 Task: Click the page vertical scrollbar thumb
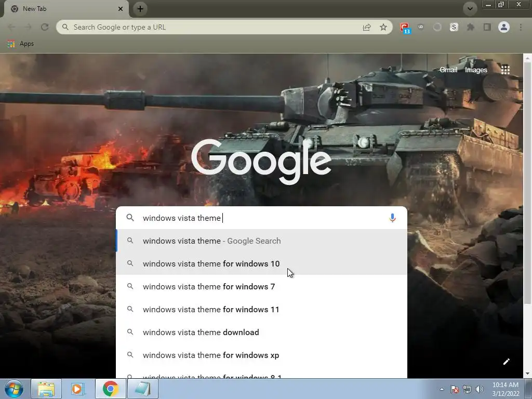click(527, 183)
